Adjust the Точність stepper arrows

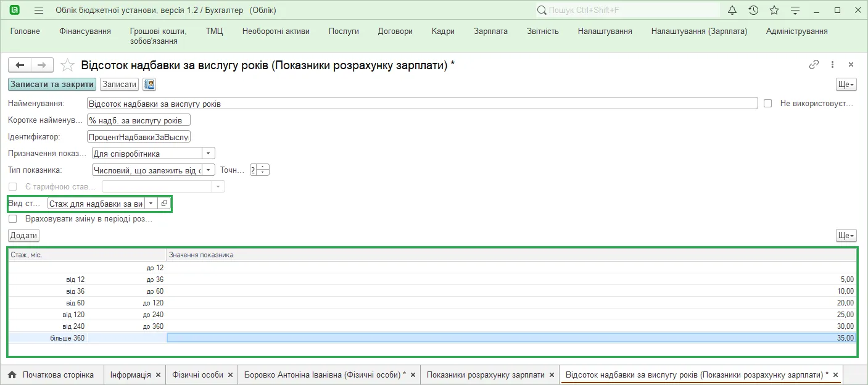pos(263,170)
